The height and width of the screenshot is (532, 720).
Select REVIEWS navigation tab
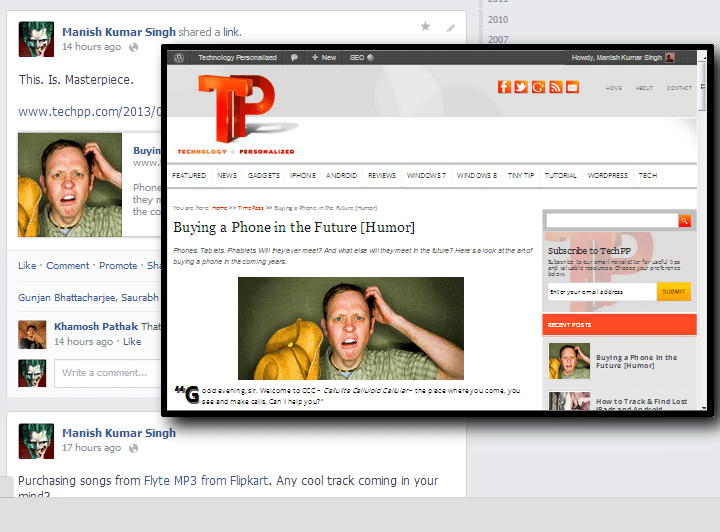[382, 175]
